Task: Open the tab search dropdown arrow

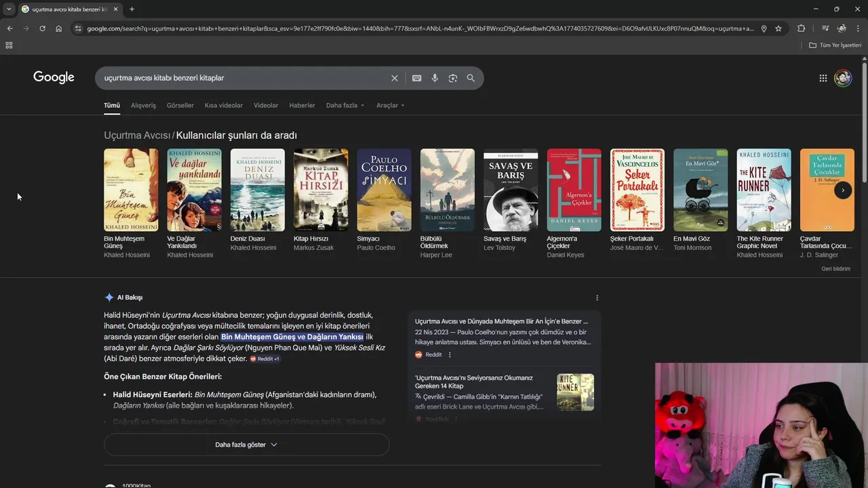Action: [x=9, y=9]
